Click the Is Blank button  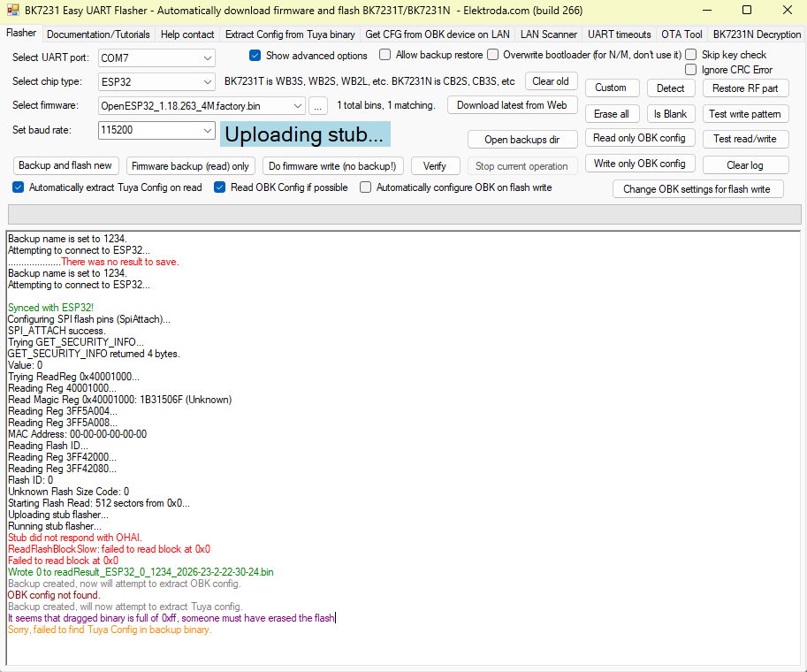pos(671,114)
